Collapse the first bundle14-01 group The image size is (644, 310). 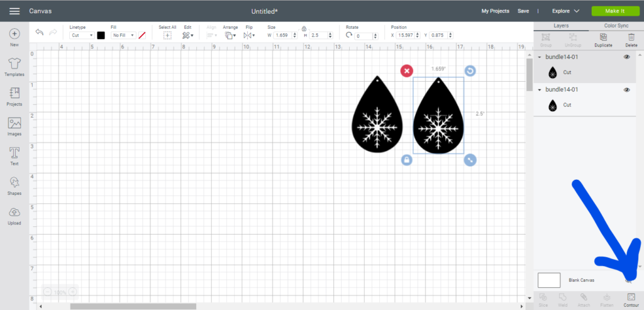point(539,57)
